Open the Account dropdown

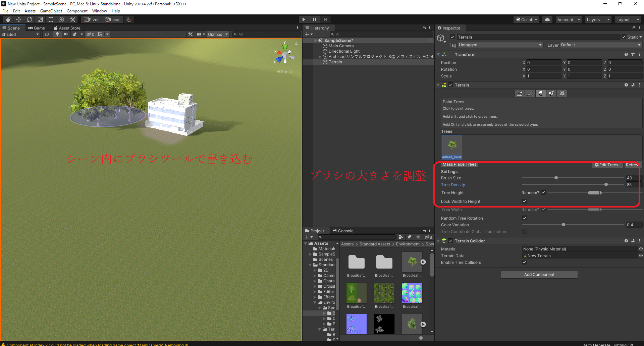[569, 19]
